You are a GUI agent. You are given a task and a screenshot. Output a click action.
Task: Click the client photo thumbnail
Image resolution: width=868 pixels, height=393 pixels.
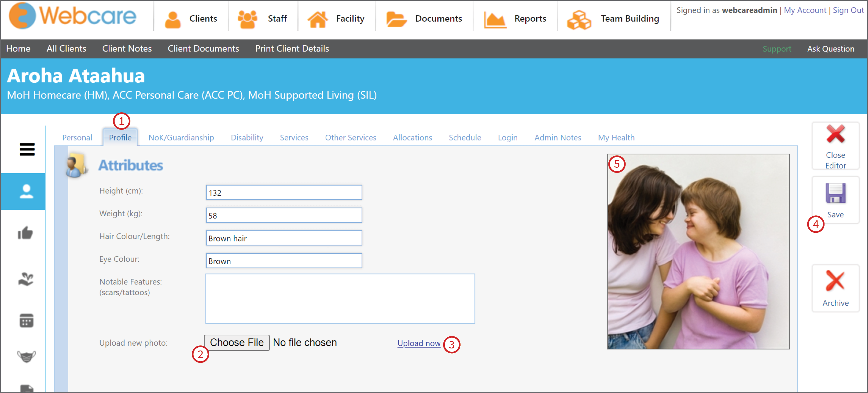[698, 251]
